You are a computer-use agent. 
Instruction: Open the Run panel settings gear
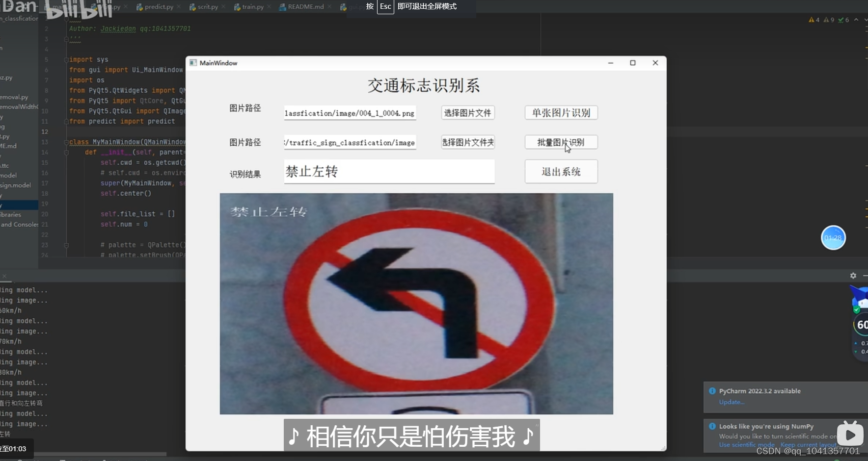tap(853, 276)
